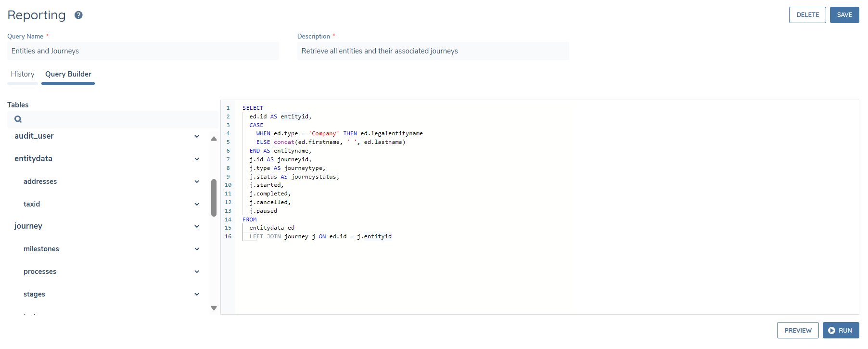Click line number 1 in the gutter

(228, 108)
